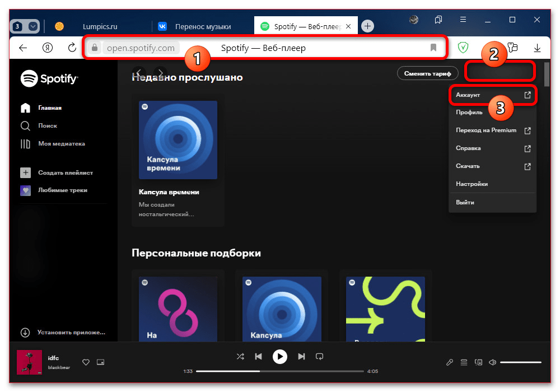Click Создать плейлист plus icon
Image resolution: width=560 pixels, height=392 pixels.
click(x=25, y=173)
